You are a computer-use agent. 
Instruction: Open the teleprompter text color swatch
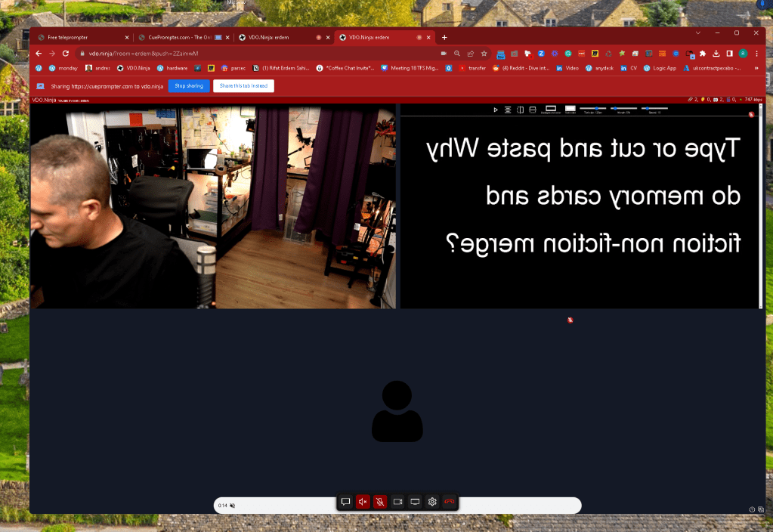[x=570, y=109]
